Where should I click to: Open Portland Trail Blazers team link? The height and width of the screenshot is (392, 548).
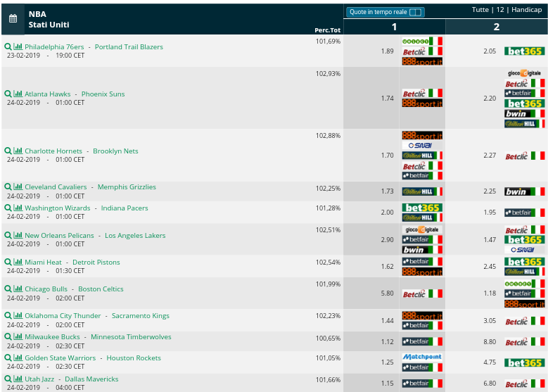click(129, 47)
